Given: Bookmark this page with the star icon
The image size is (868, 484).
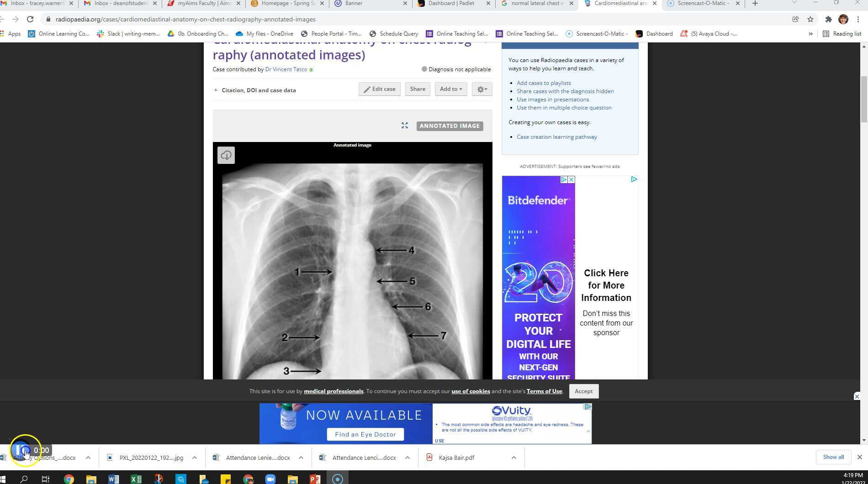Looking at the screenshot, I should click(x=811, y=19).
